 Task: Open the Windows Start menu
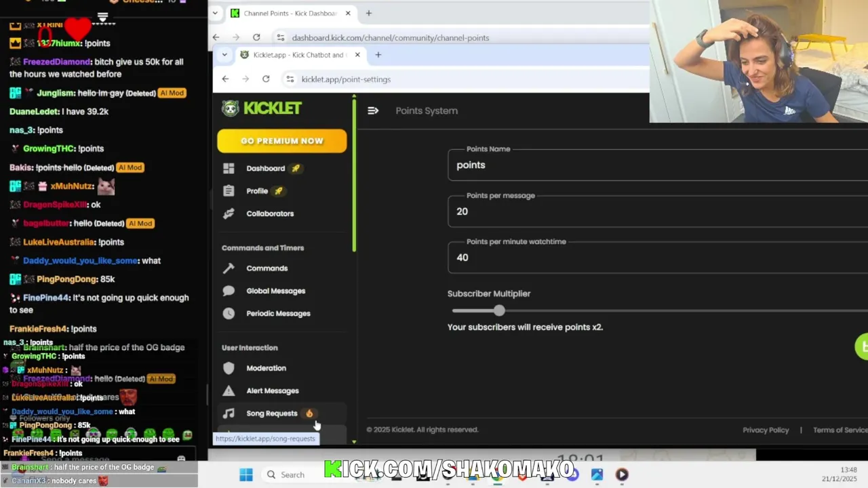pyautogui.click(x=246, y=474)
